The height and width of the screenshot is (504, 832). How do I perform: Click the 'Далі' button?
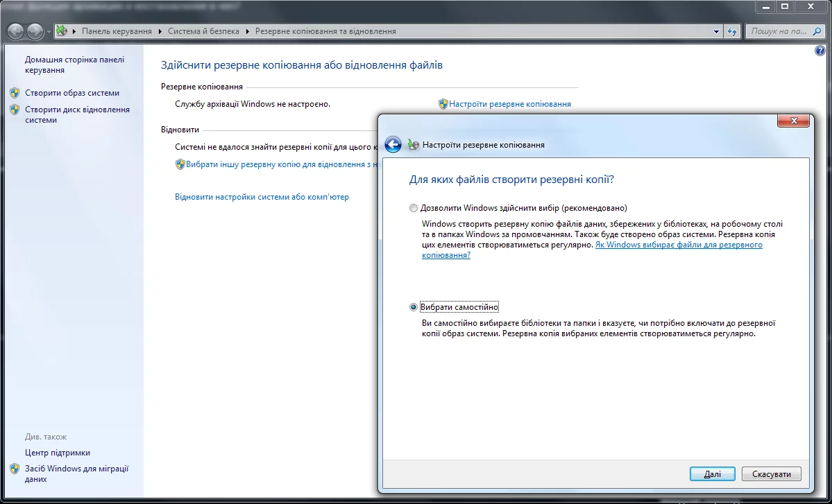pyautogui.click(x=712, y=473)
